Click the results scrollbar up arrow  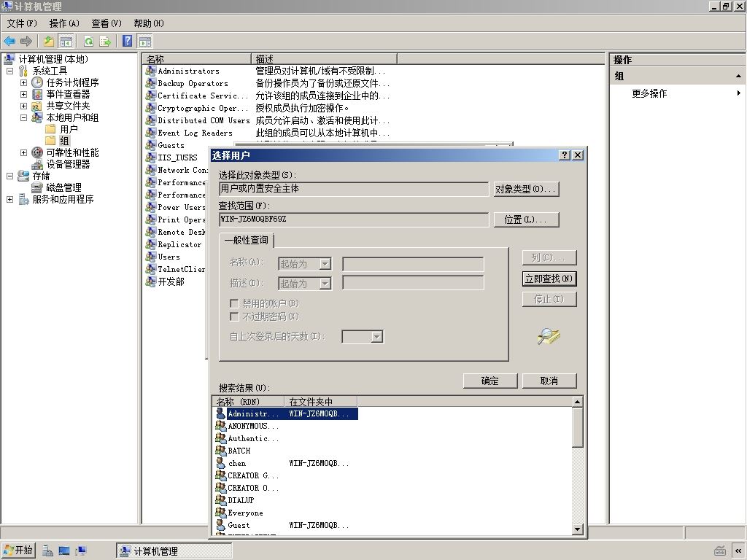point(578,402)
